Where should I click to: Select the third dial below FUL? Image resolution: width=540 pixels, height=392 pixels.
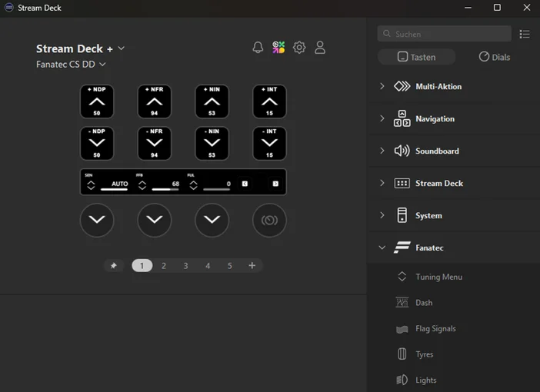pos(212,221)
